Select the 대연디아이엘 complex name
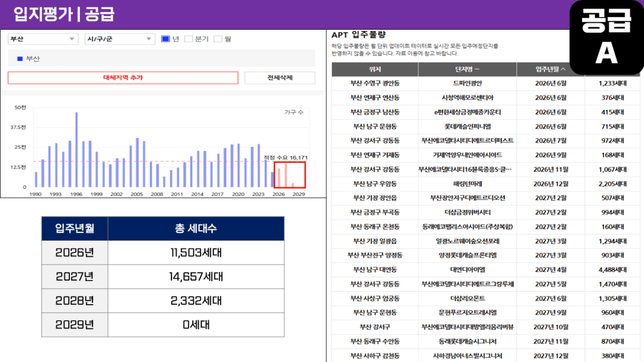The height and width of the screenshot is (362, 644). pos(468,269)
